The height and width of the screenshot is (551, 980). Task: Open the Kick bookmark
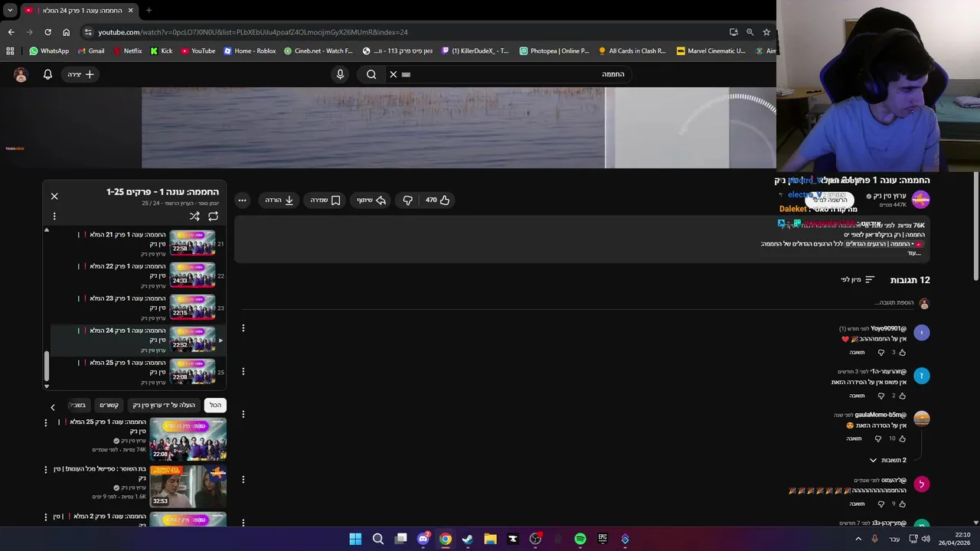162,51
